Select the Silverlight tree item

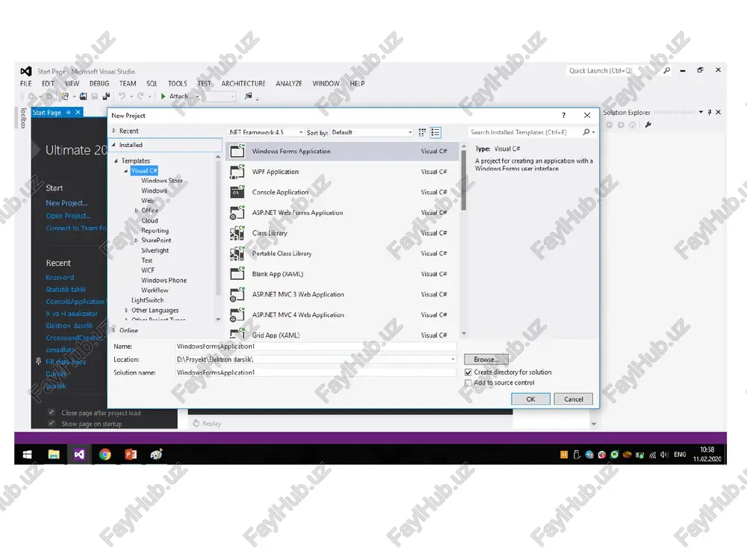click(155, 250)
